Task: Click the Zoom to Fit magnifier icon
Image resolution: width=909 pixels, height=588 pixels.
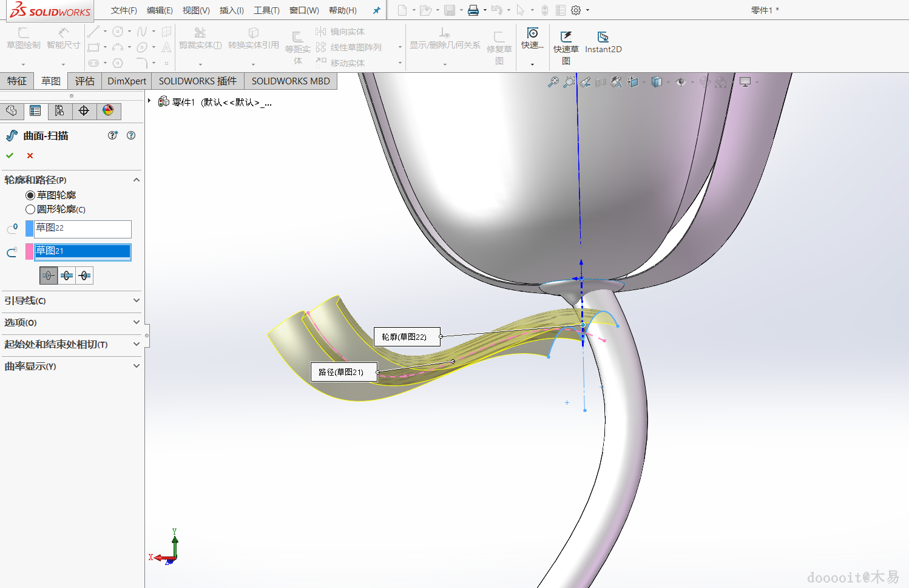Action: (x=553, y=82)
